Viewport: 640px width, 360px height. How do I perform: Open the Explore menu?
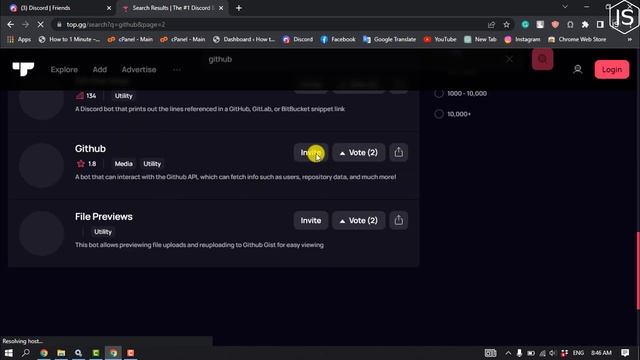[x=64, y=69]
